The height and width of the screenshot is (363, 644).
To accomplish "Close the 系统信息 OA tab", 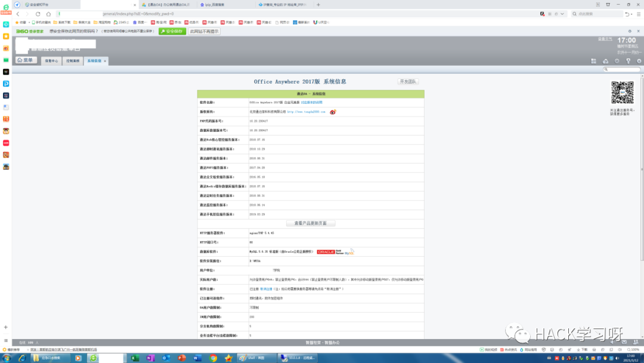I will 105,61.
